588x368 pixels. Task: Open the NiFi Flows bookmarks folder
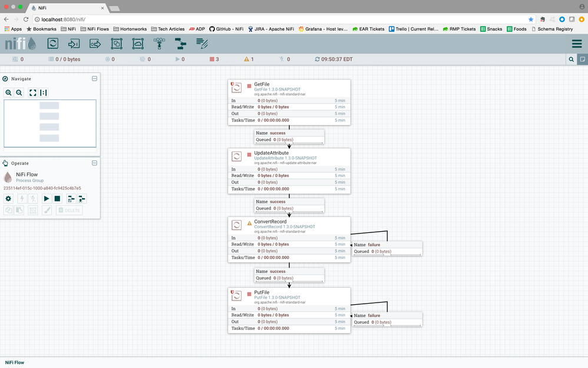tap(94, 29)
